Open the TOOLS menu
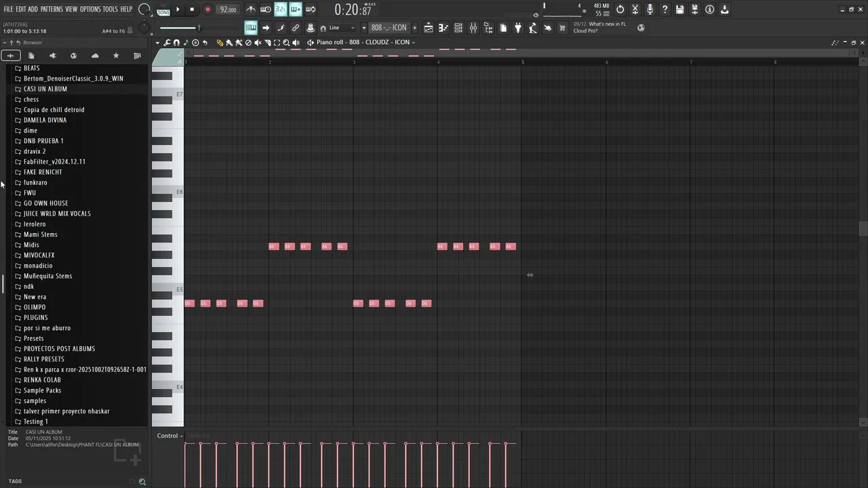Image resolution: width=868 pixels, height=488 pixels. [x=110, y=9]
